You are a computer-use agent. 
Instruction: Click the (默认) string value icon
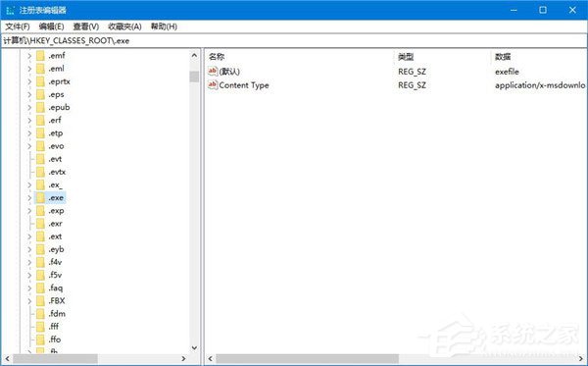(x=213, y=71)
